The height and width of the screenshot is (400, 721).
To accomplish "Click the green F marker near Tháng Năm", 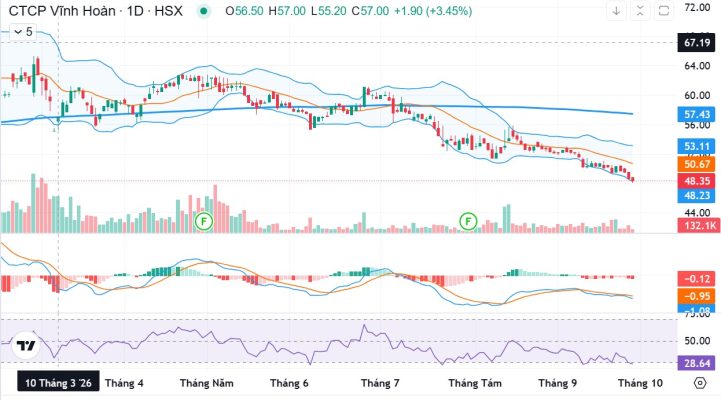I will [x=204, y=222].
